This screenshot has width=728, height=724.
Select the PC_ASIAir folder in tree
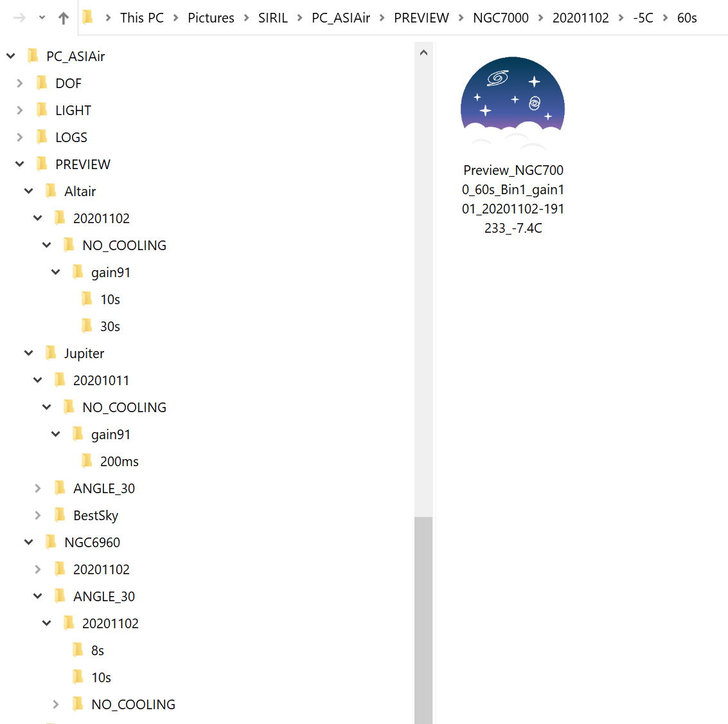(76, 56)
